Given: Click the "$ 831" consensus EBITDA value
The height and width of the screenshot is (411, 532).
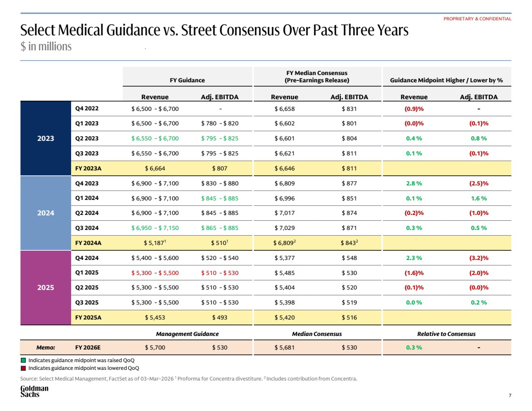Looking at the screenshot, I should click(350, 109).
